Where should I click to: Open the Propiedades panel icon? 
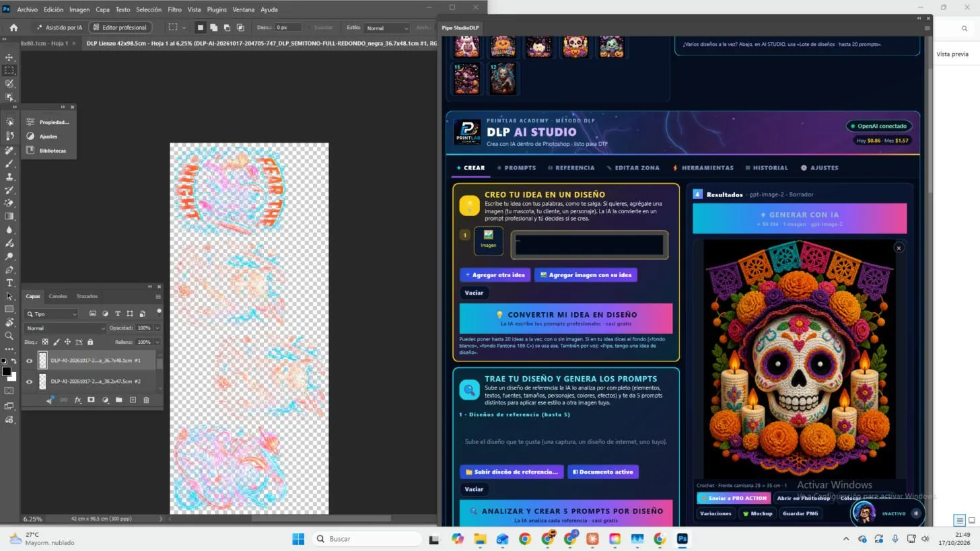tap(30, 122)
